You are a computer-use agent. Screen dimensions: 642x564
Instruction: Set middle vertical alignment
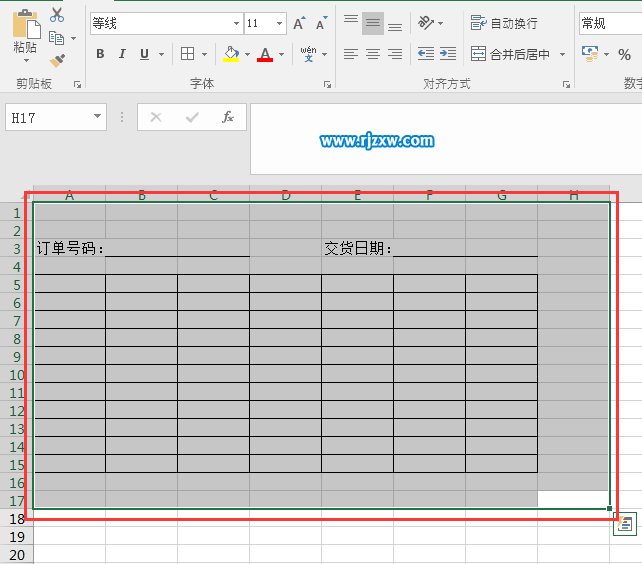pyautogui.click(x=373, y=23)
